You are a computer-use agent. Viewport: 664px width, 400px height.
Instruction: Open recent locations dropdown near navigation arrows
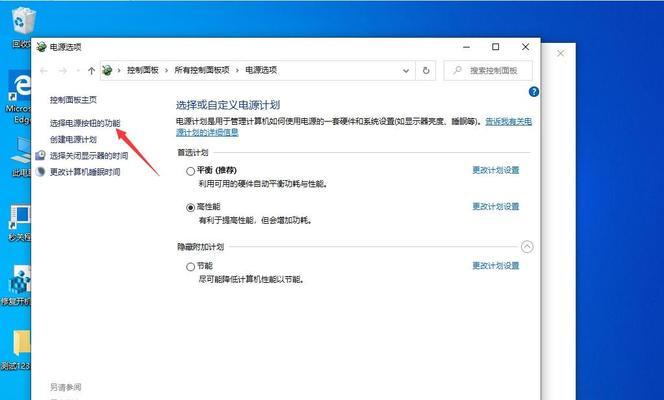pos(77,71)
